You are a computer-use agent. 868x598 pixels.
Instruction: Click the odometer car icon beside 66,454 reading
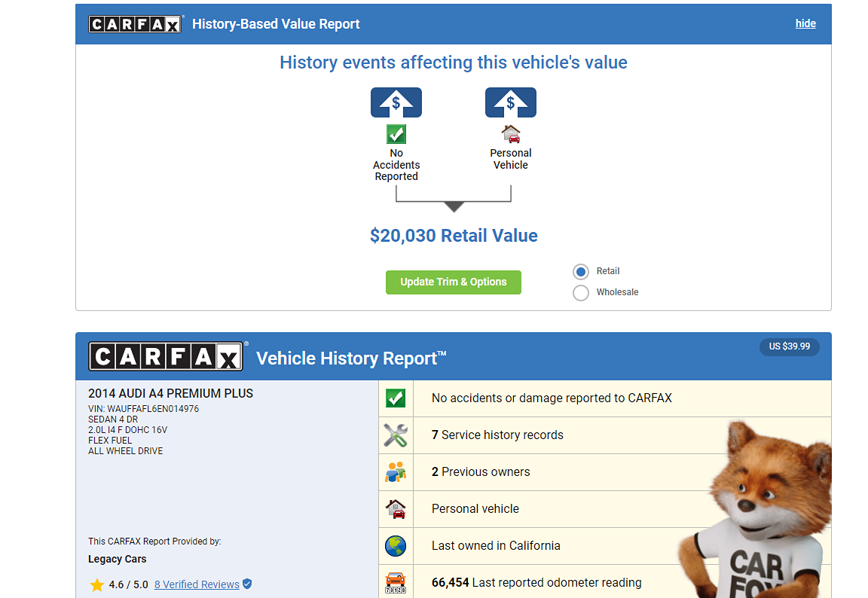click(x=396, y=582)
